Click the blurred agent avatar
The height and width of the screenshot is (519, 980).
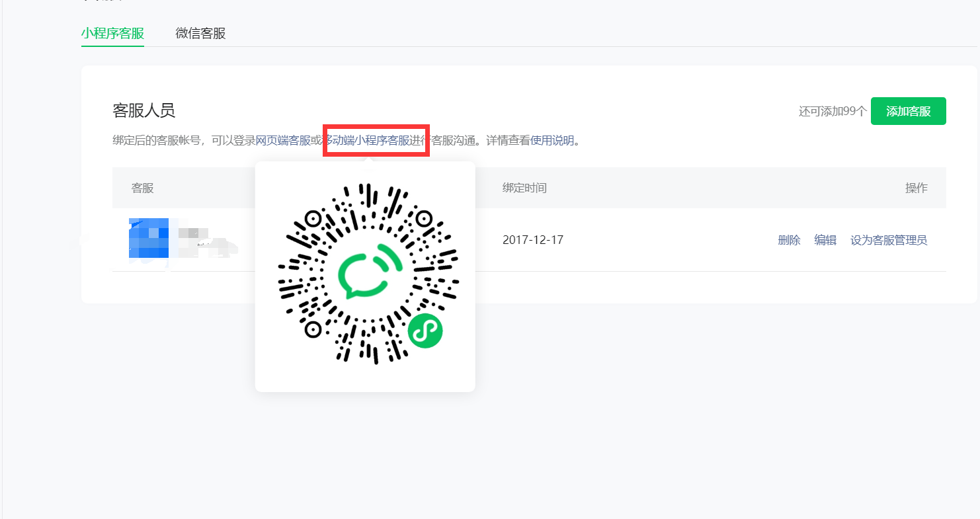tap(148, 238)
